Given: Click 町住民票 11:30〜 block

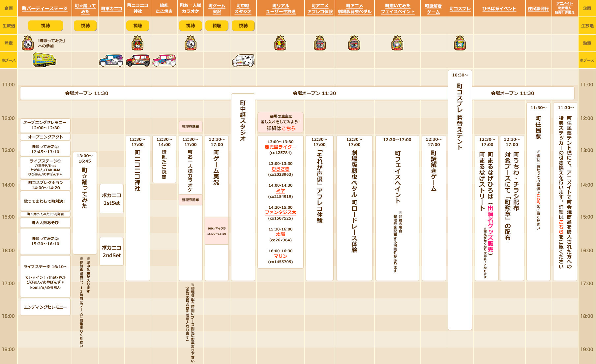Looking at the screenshot, I should (x=538, y=192).
